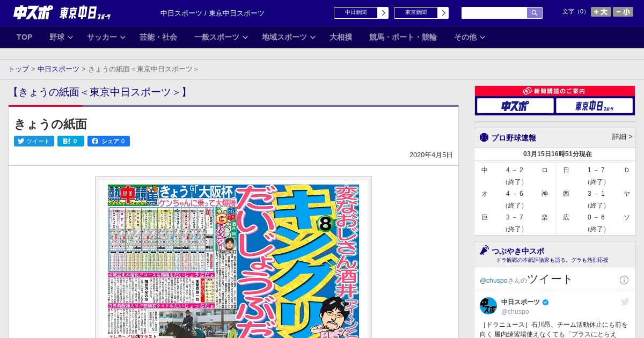
Task: Go to the TOP menu item
Action: pyautogui.click(x=25, y=37)
